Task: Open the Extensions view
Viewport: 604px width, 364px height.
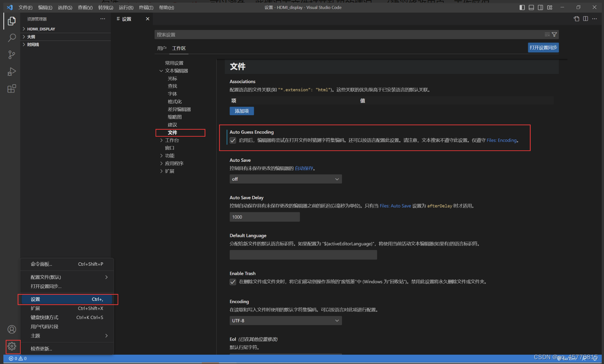Action: coord(12,89)
